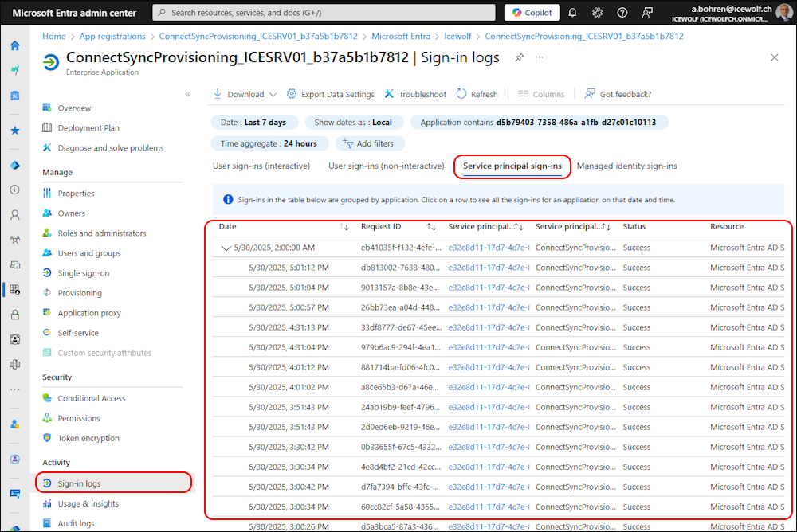Open Self-service settings
The height and width of the screenshot is (532, 797).
(78, 333)
